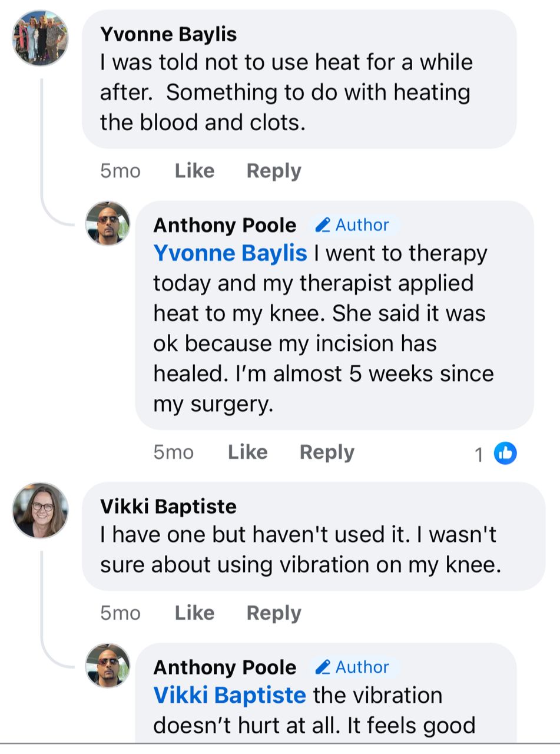Open the Yvonne Baylis commenter name
The height and width of the screenshot is (754, 560).
tap(168, 34)
